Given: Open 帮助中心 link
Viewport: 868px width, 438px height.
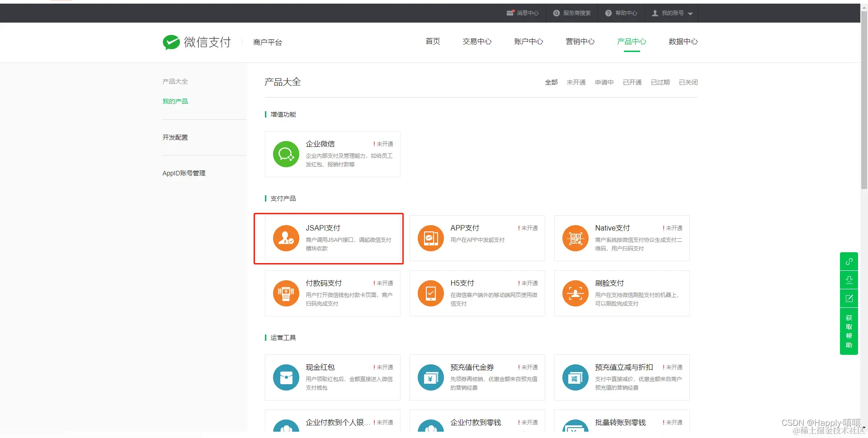Looking at the screenshot, I should click(x=626, y=13).
